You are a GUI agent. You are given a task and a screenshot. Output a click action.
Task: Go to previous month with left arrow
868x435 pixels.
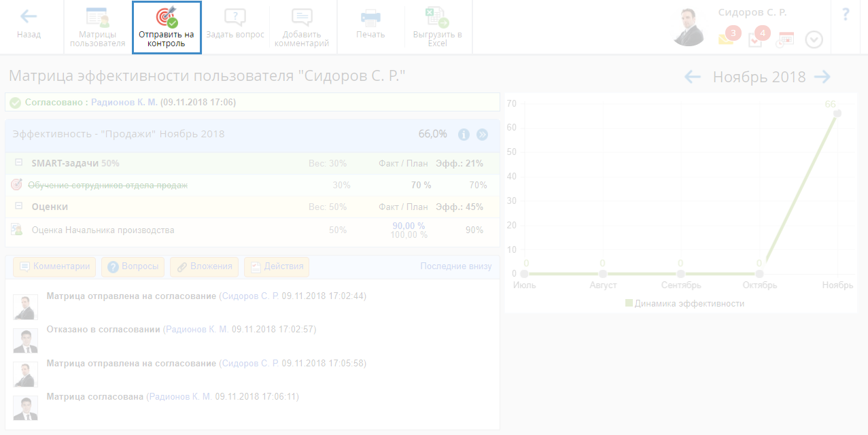coord(693,77)
